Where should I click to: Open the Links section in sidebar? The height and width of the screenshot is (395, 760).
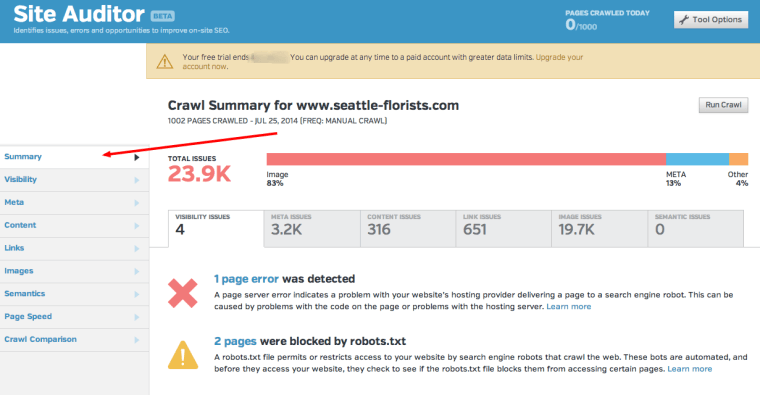(x=74, y=248)
